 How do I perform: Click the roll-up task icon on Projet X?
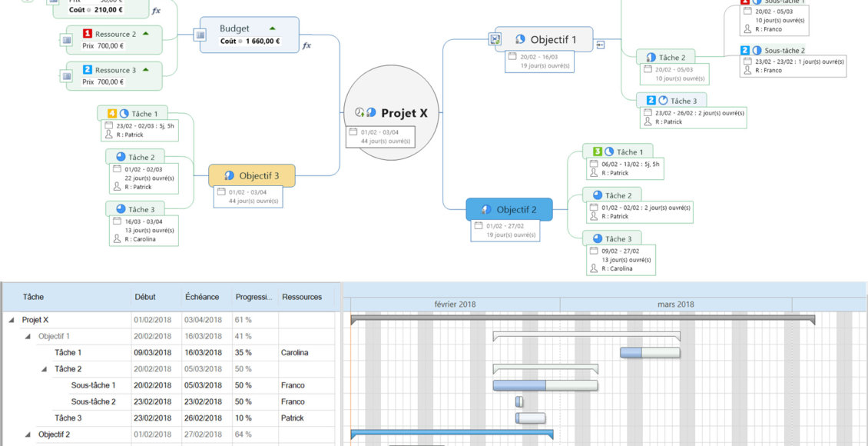pyautogui.click(x=359, y=113)
